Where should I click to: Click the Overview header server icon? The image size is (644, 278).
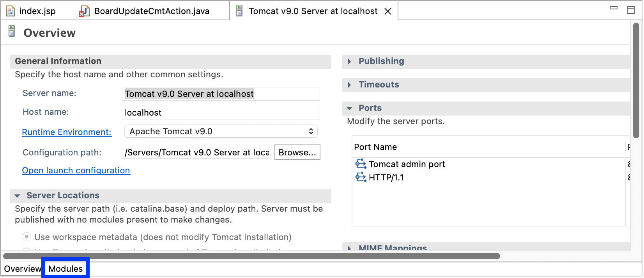click(x=12, y=31)
